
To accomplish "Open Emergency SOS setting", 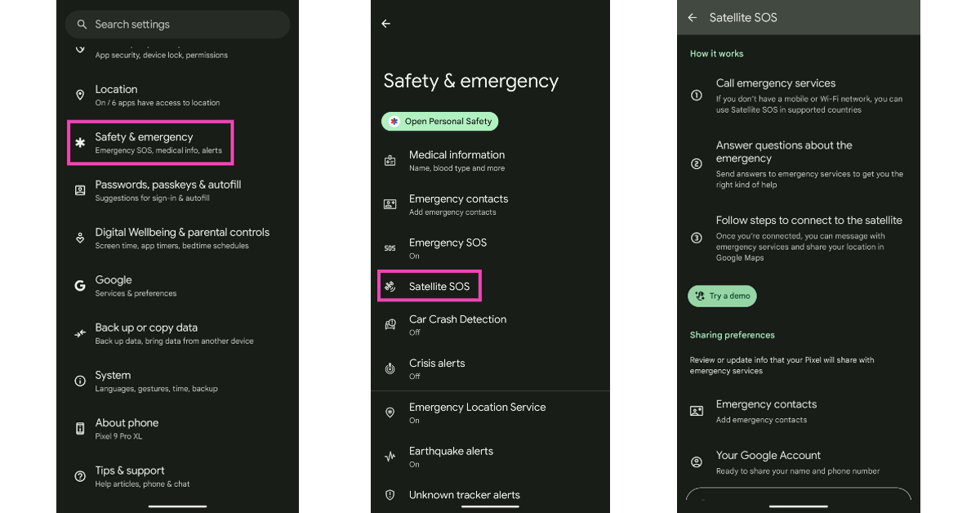I will point(448,248).
